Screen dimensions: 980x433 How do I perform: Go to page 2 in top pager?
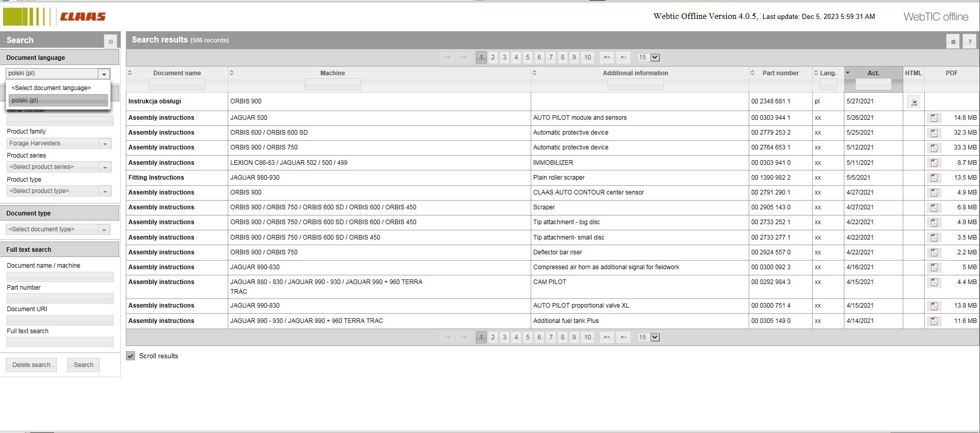pos(493,57)
